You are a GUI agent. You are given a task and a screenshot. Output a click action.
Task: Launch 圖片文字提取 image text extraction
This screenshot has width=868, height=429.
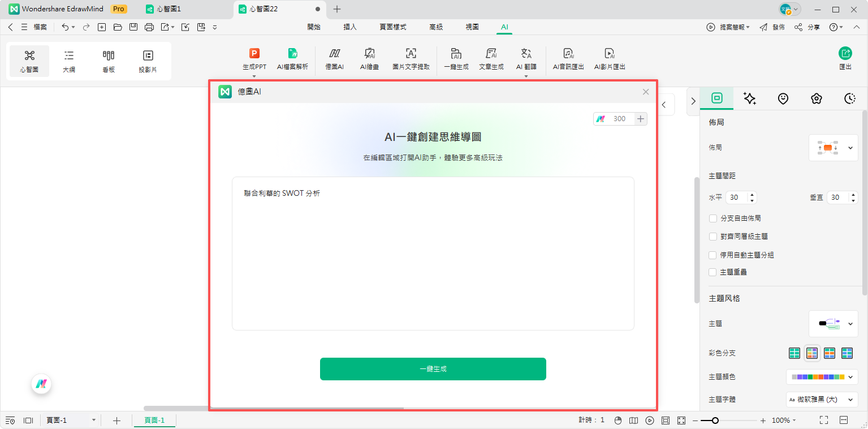coord(411,58)
